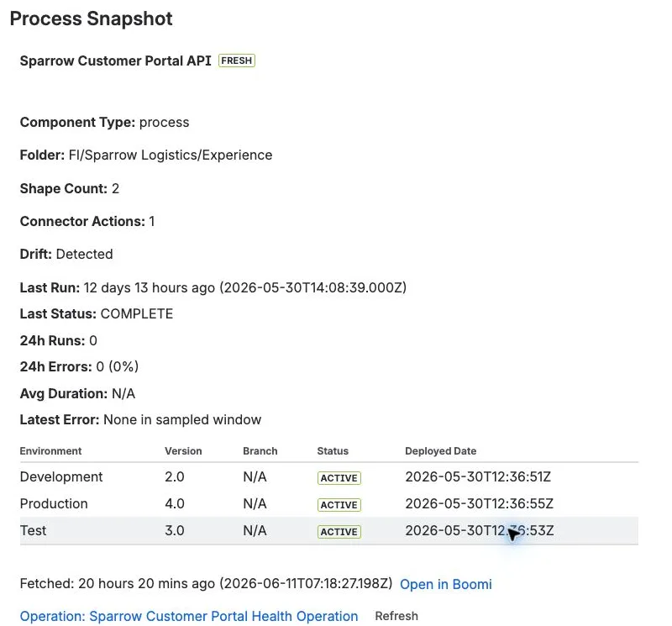Select the Development environment row cell

click(x=61, y=476)
